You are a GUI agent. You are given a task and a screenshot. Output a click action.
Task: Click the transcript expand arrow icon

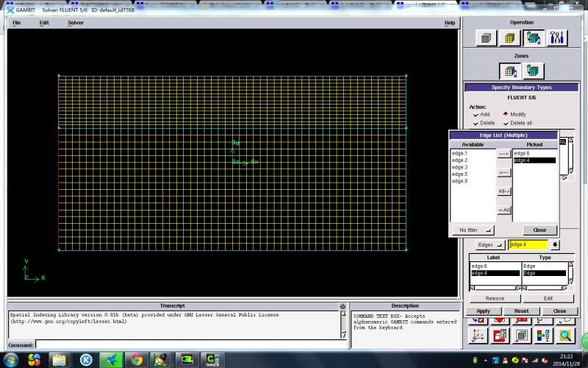click(343, 306)
